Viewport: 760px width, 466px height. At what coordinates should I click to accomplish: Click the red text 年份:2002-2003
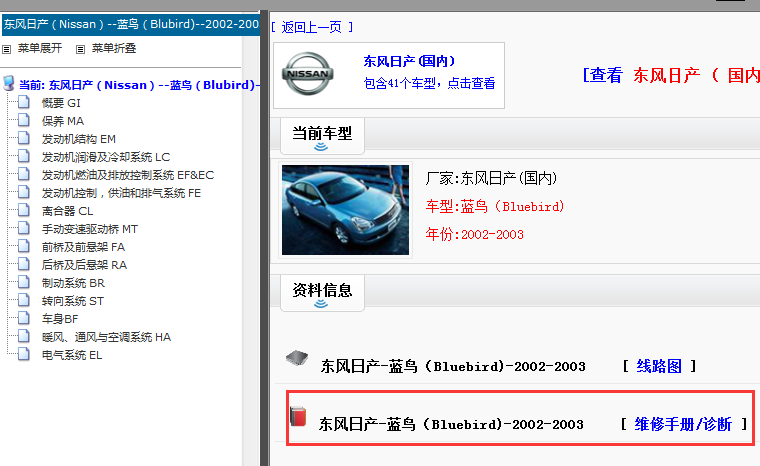[475, 234]
